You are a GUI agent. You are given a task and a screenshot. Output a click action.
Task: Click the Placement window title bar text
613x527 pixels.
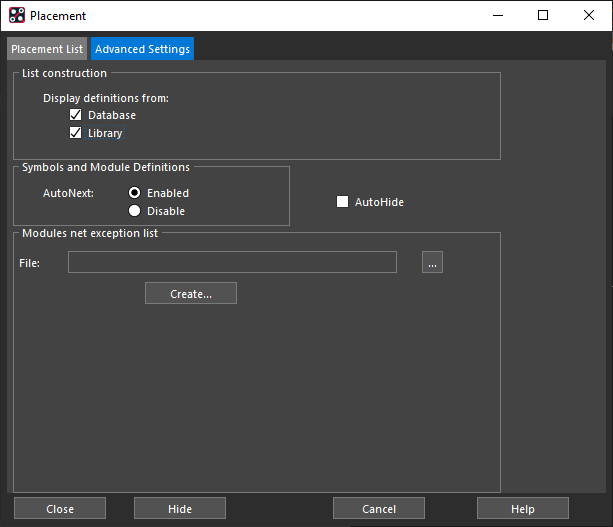tap(58, 16)
